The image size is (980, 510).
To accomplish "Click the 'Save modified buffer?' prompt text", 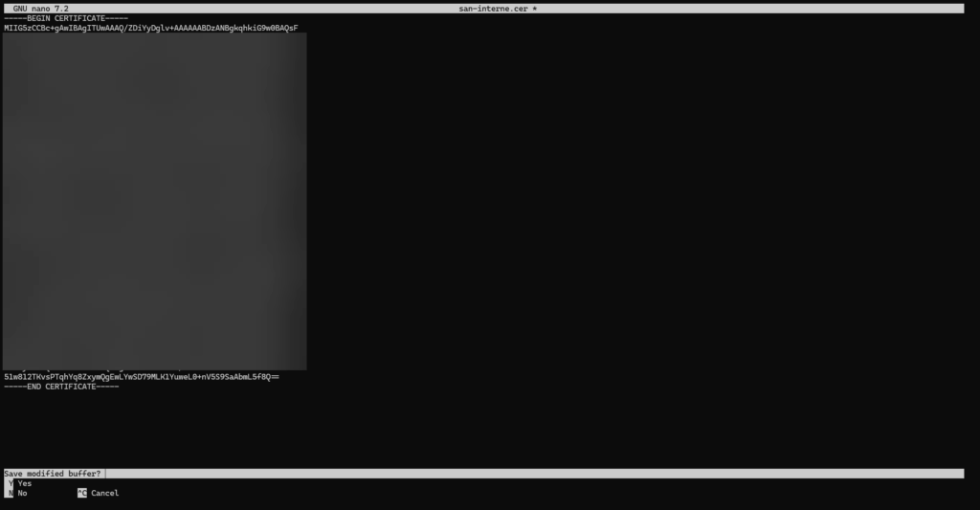I will click(x=52, y=474).
